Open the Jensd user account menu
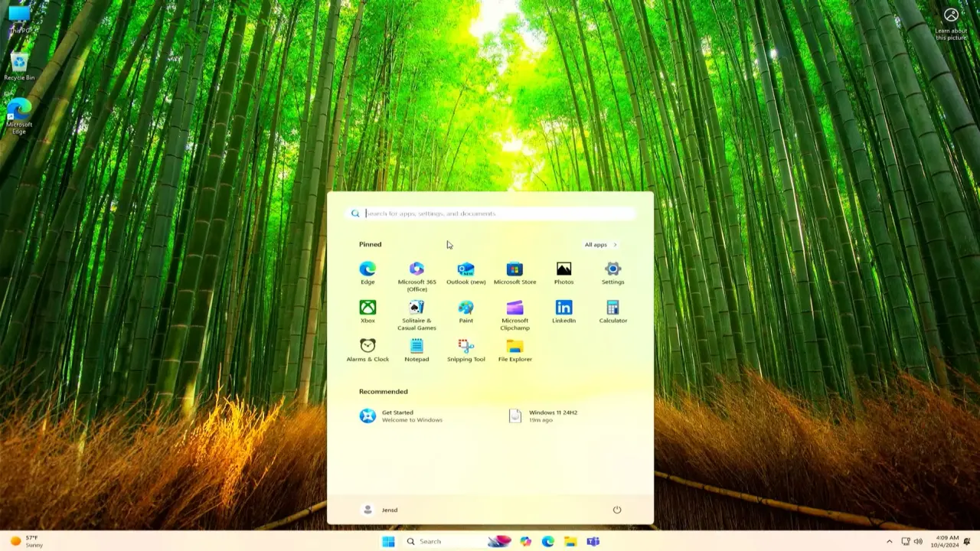Screen dimensions: 980x551 coord(380,510)
